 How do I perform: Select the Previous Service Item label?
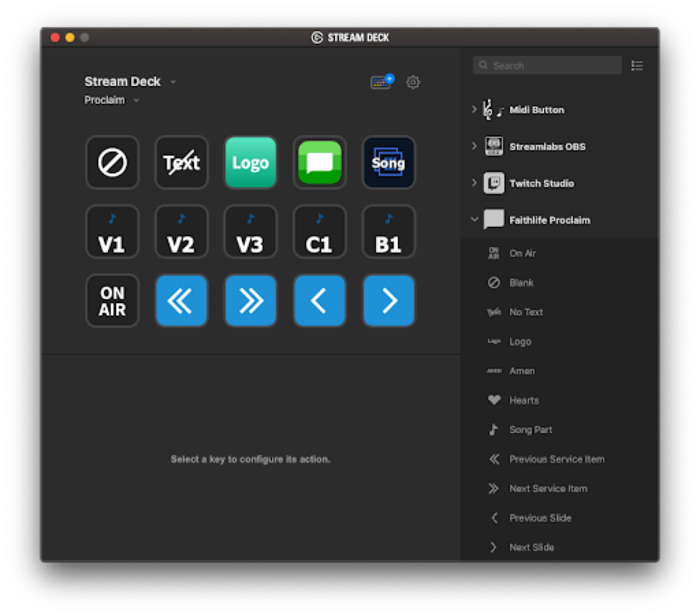coord(557,459)
